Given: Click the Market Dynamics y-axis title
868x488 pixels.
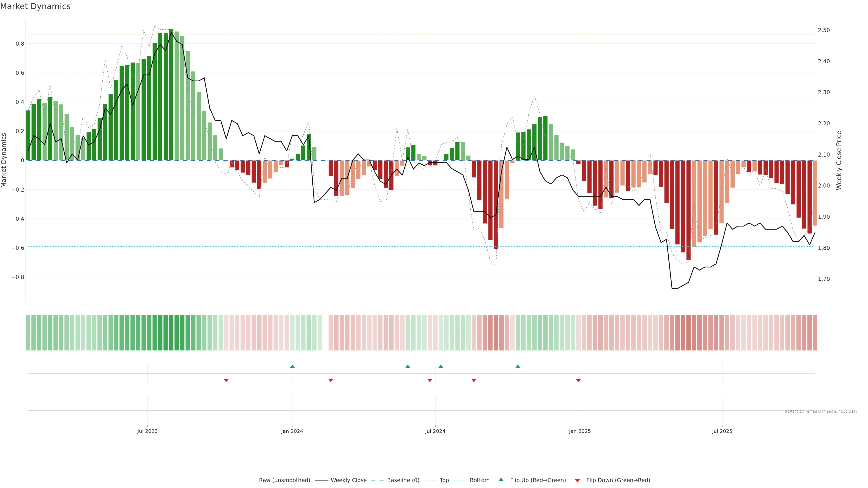Looking at the screenshot, I should 4,160.
